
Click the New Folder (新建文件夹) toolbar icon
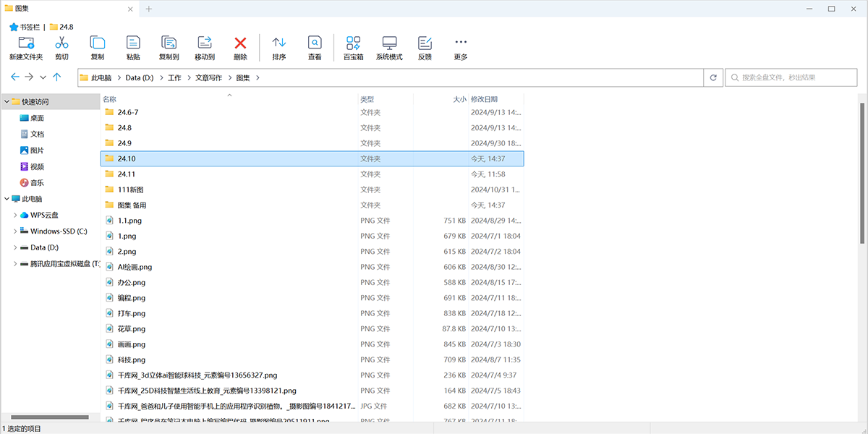26,43
